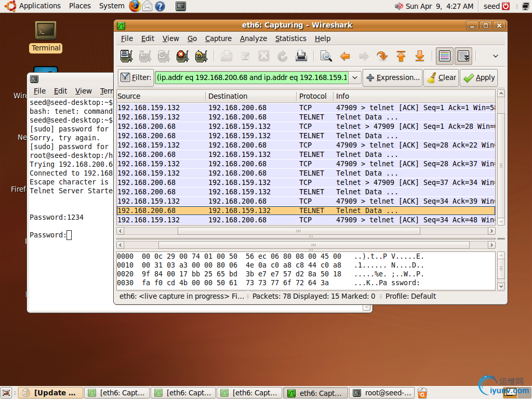Click the Print packets icon
Screen dimensions: 532x399
[301, 56]
